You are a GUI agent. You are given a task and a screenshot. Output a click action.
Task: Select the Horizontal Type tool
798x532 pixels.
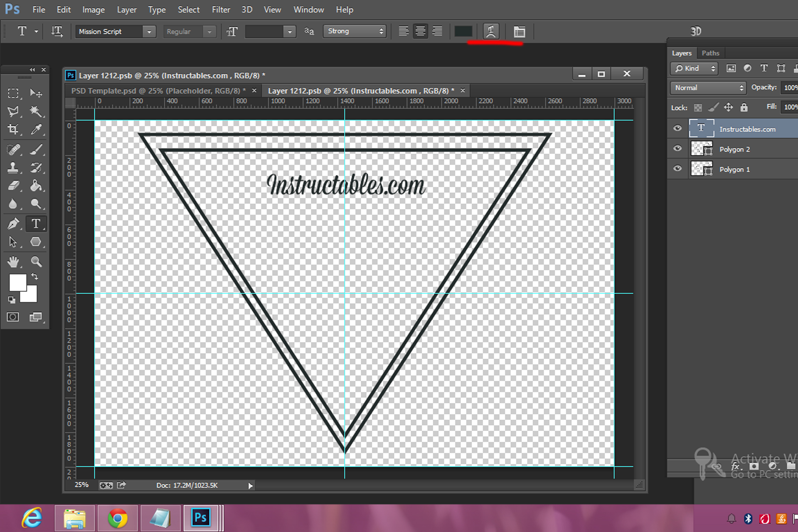(36, 224)
